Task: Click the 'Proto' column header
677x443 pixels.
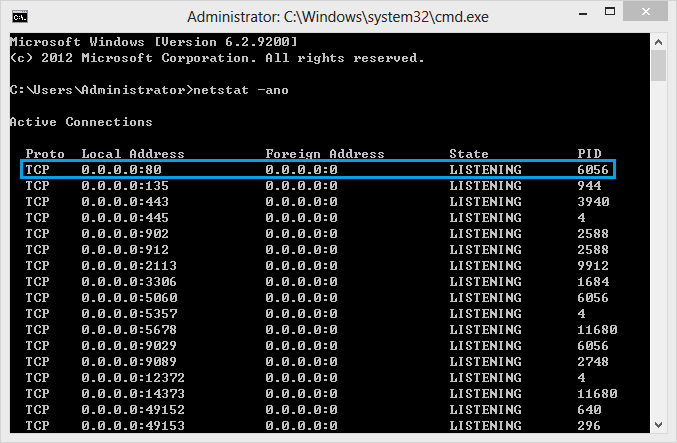Action: pyautogui.click(x=45, y=154)
